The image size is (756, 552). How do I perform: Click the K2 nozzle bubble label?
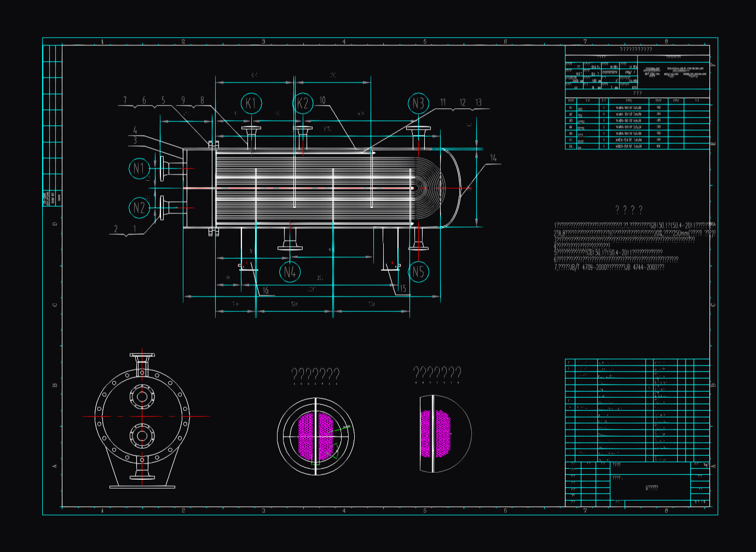coord(303,103)
